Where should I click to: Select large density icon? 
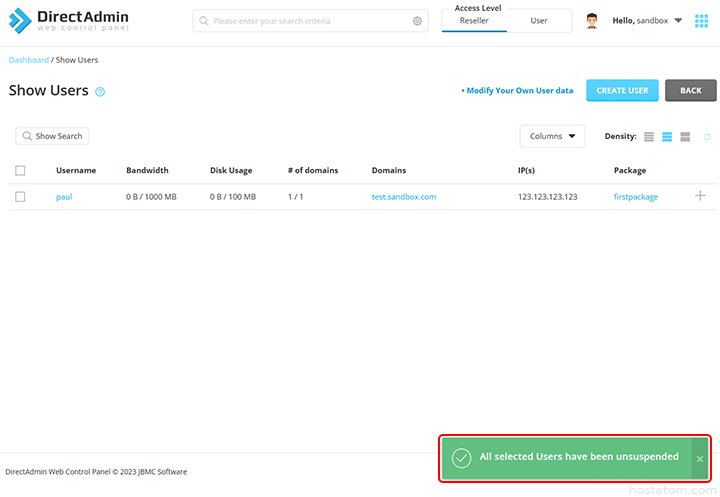tap(685, 137)
